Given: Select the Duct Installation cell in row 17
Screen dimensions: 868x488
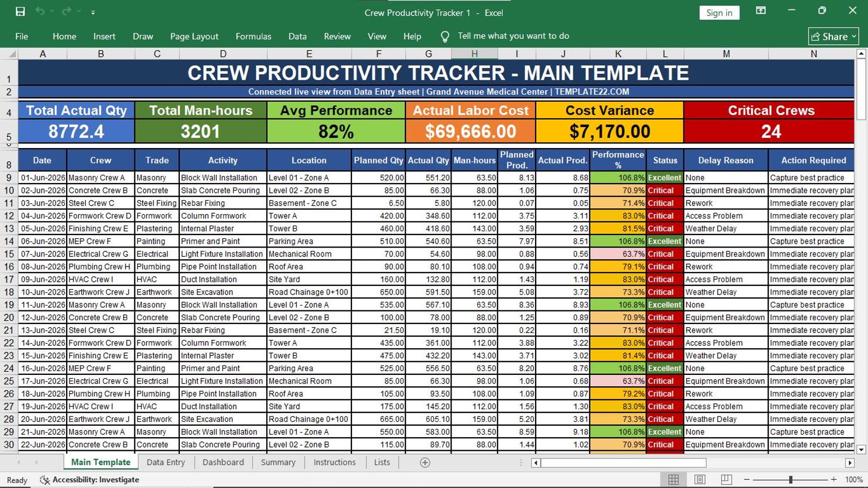Looking at the screenshot, I should (223, 279).
